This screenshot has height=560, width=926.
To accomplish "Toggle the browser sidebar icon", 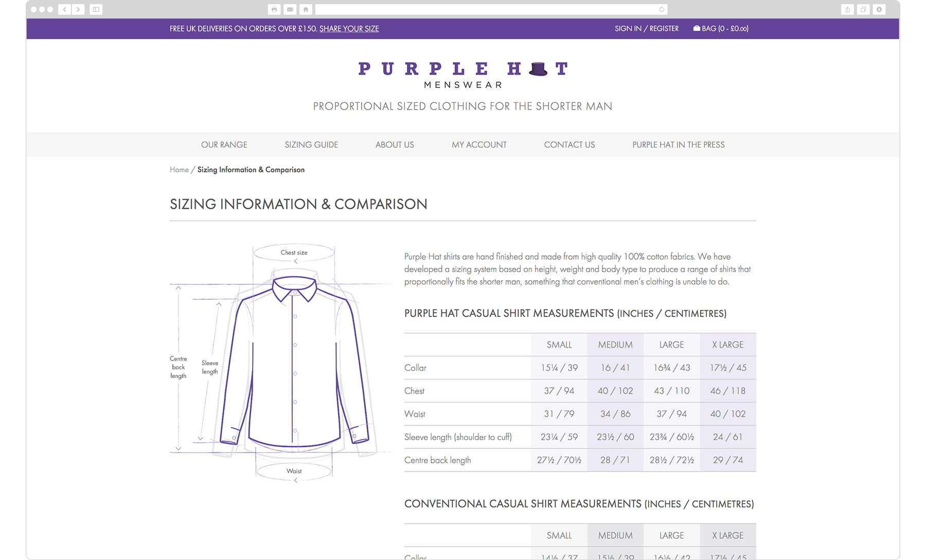I will [96, 9].
